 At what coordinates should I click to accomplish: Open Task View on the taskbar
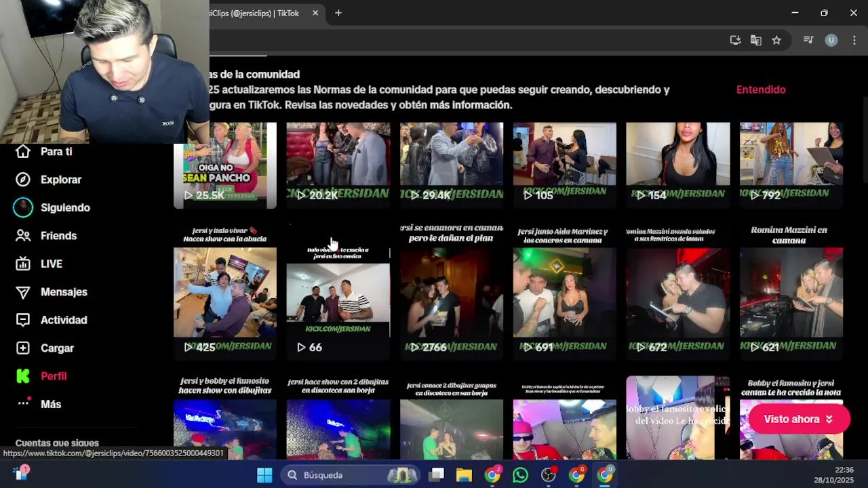pos(437,475)
